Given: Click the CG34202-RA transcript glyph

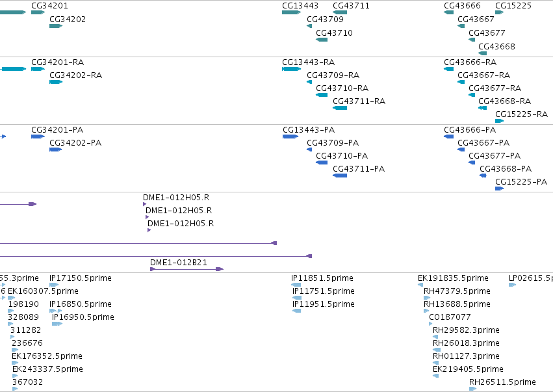Looking at the screenshot, I should (56, 82).
